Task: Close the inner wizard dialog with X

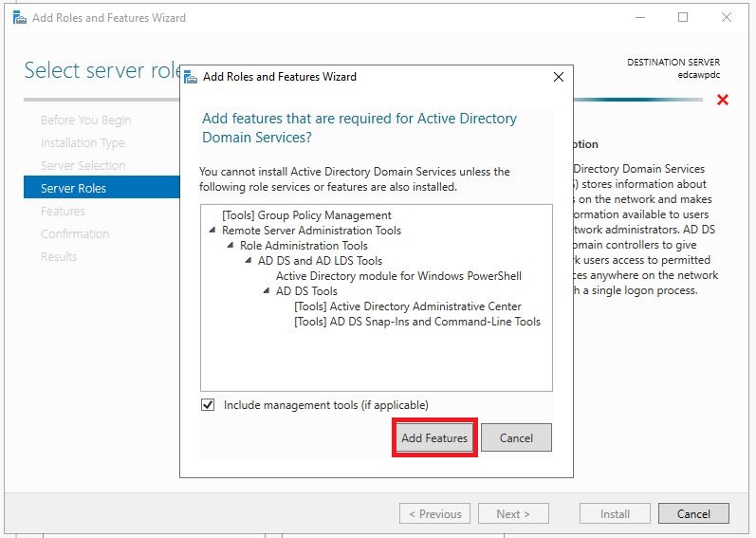Action: [x=559, y=77]
